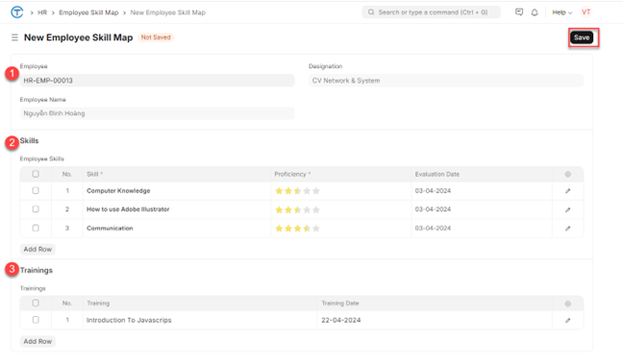Save the new Employee Skill Map
The height and width of the screenshot is (364, 623).
(x=582, y=37)
